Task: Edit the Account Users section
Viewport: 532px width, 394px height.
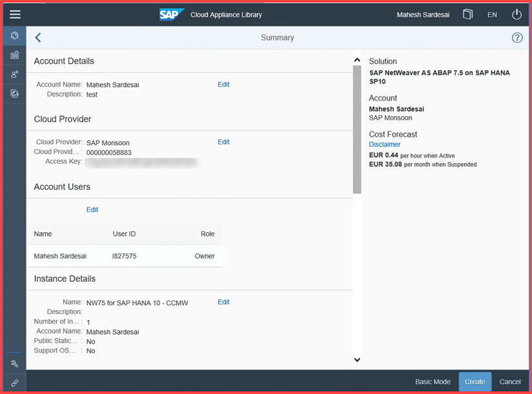Action: 92,210
